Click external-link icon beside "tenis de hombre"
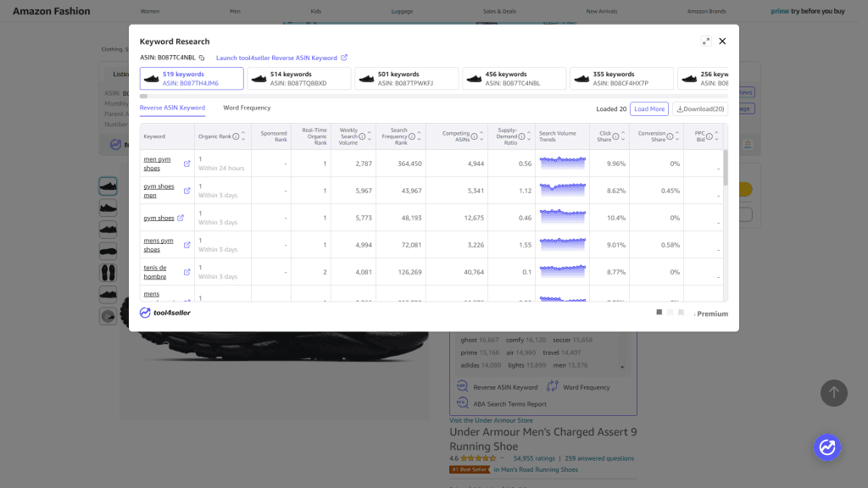Viewport: 868px width, 488px height. (x=187, y=272)
